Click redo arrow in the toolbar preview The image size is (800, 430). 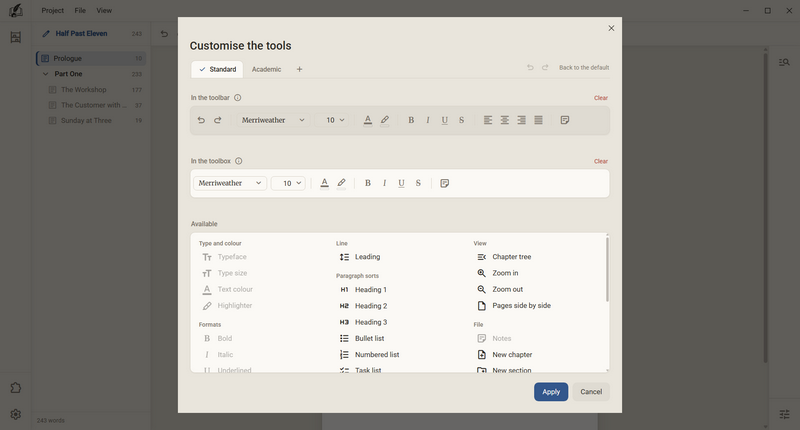(218, 120)
